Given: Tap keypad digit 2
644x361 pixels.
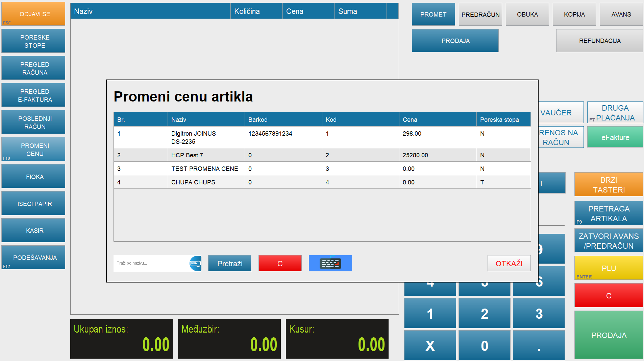Looking at the screenshot, I should coord(484,313).
